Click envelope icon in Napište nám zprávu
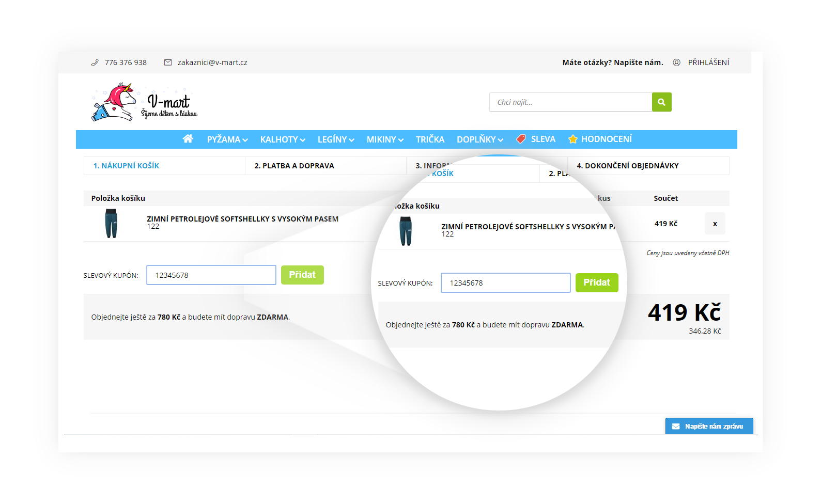The height and width of the screenshot is (504, 821). click(676, 427)
